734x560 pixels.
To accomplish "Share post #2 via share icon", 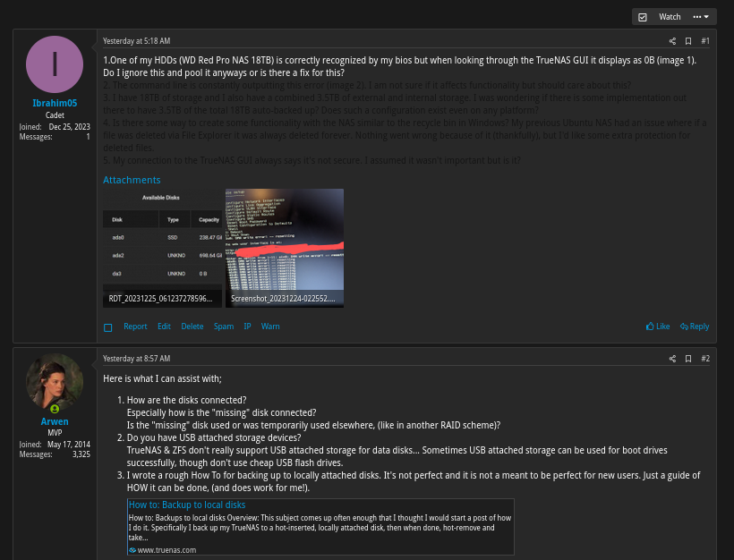I will [672, 359].
